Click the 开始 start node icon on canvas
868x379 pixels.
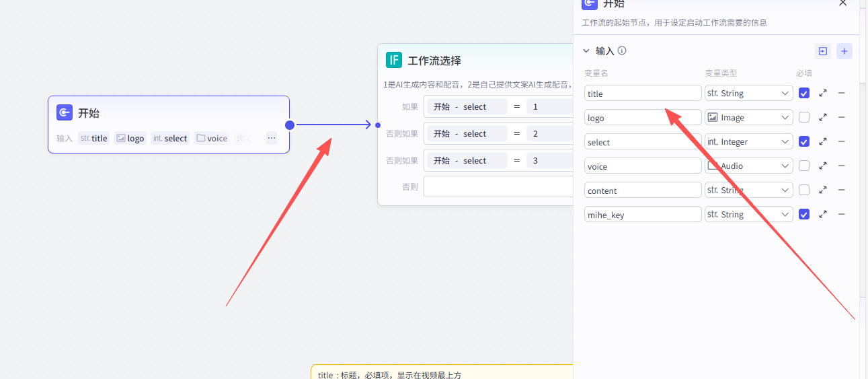pos(65,112)
